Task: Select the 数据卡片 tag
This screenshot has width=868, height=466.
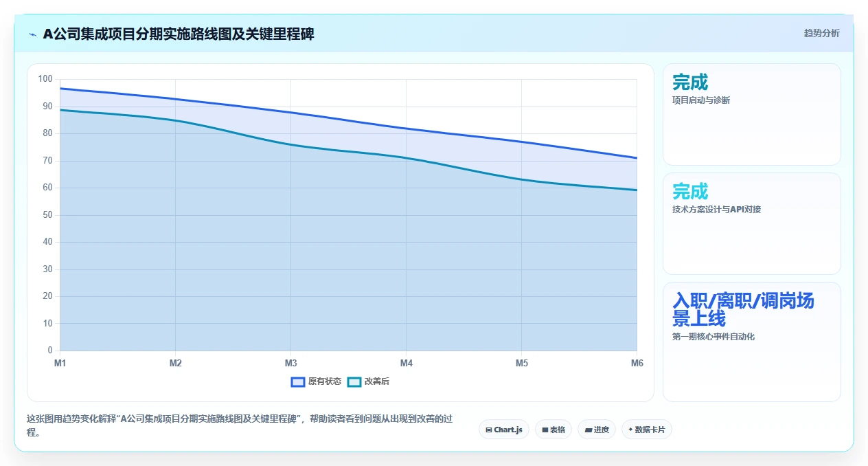Action: (647, 430)
